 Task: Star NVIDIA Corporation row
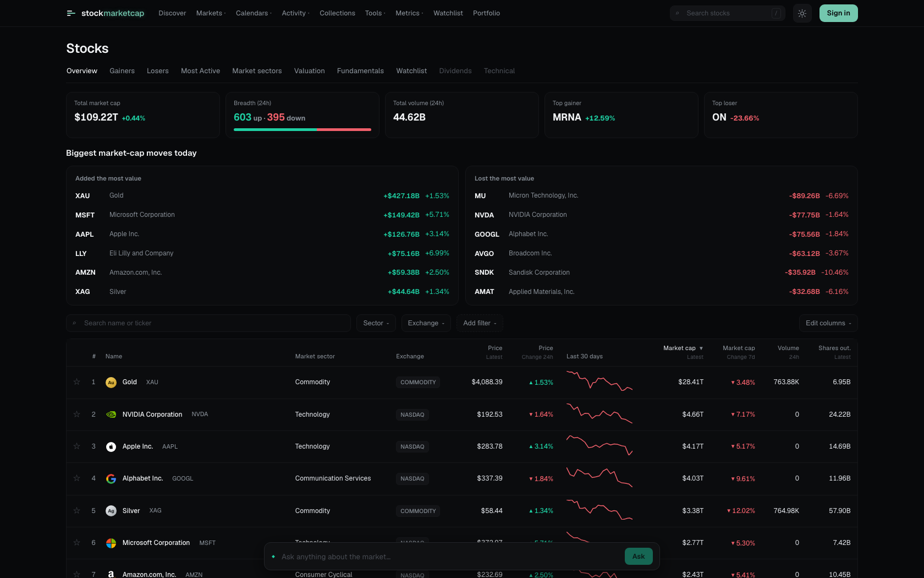[x=77, y=414]
